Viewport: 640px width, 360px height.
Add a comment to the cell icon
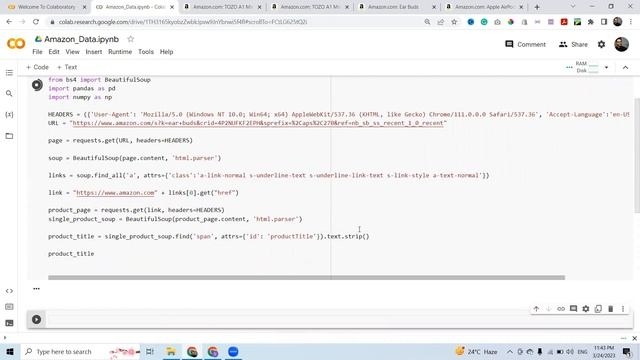(x=573, y=309)
